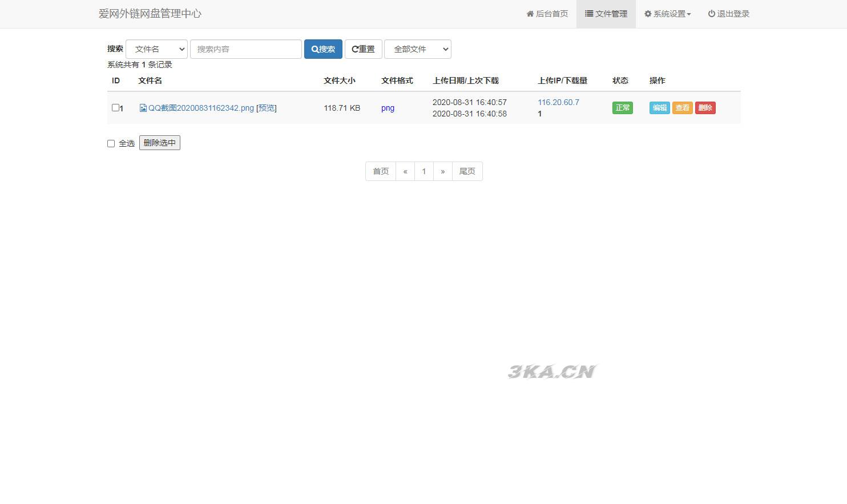Image resolution: width=847 pixels, height=504 pixels.
Task: Expand the 系统设置 dropdown menu
Action: tap(668, 14)
